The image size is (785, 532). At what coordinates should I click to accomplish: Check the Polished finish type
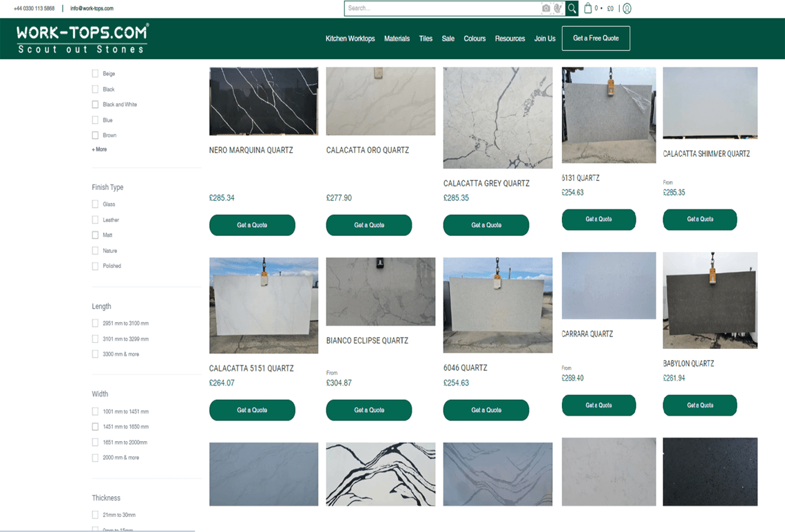[x=94, y=266]
